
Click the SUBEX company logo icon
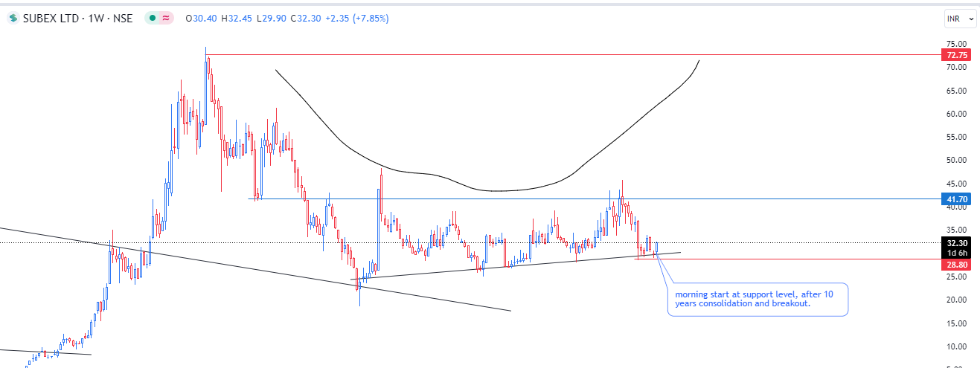tap(13, 18)
